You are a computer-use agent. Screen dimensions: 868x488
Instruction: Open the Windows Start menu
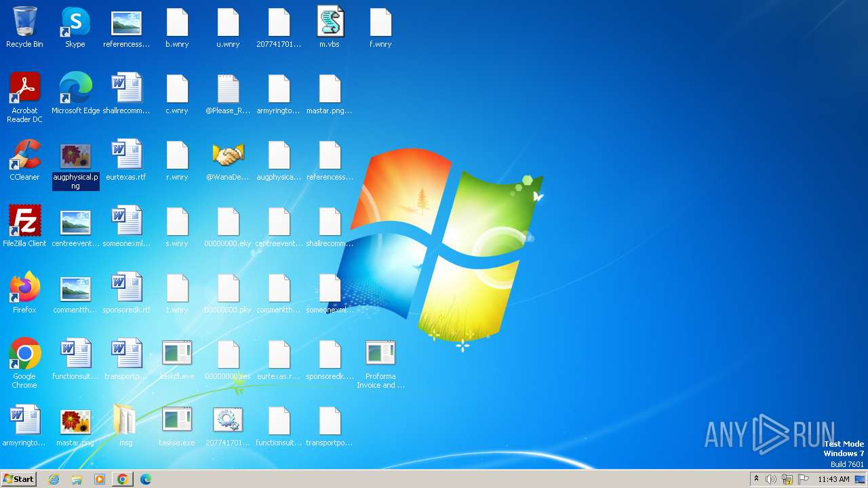tap(19, 479)
